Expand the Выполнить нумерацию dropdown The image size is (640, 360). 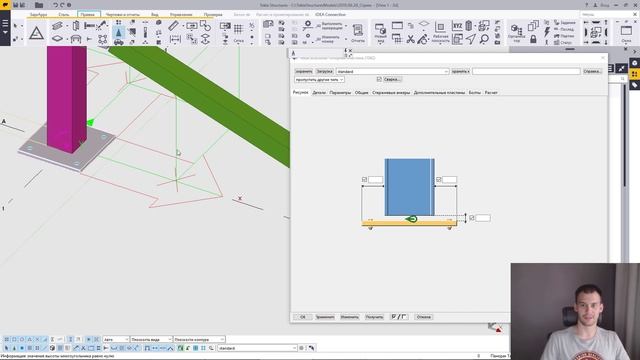pos(346,27)
